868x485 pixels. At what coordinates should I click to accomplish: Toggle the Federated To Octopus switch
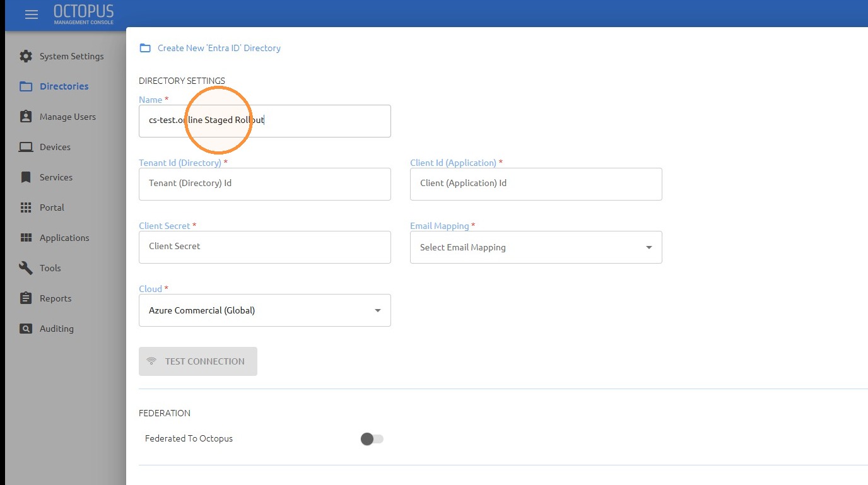tap(372, 439)
